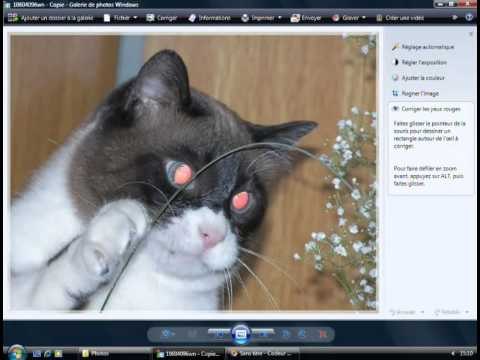
Task: Click Créer une vidéo
Action: (400, 18)
